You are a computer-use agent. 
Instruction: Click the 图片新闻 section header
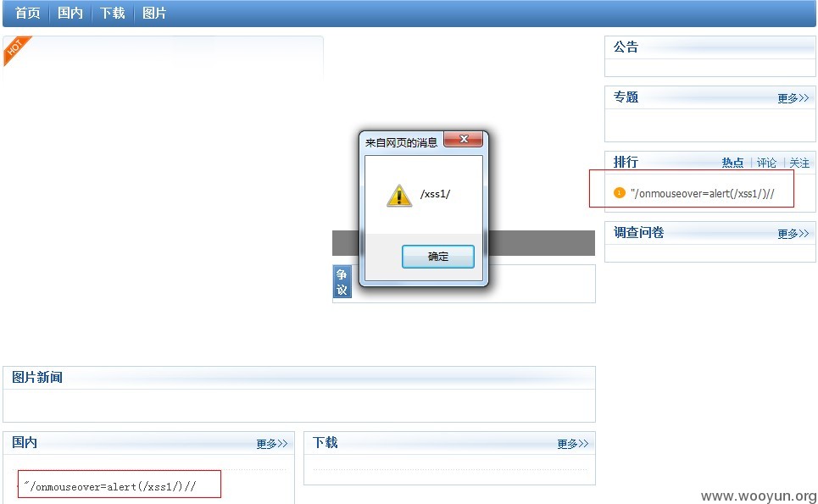tap(37, 377)
